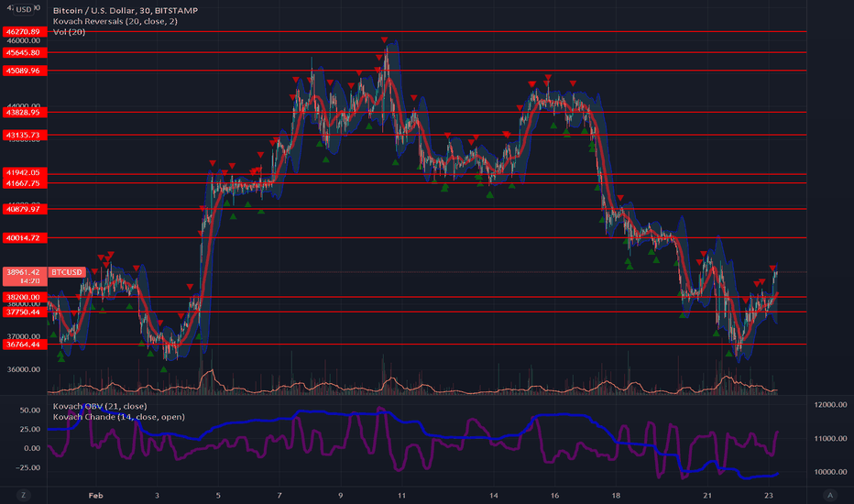Click the 50.00 Chande scale value
The width and height of the screenshot is (854, 504).
click(30, 411)
